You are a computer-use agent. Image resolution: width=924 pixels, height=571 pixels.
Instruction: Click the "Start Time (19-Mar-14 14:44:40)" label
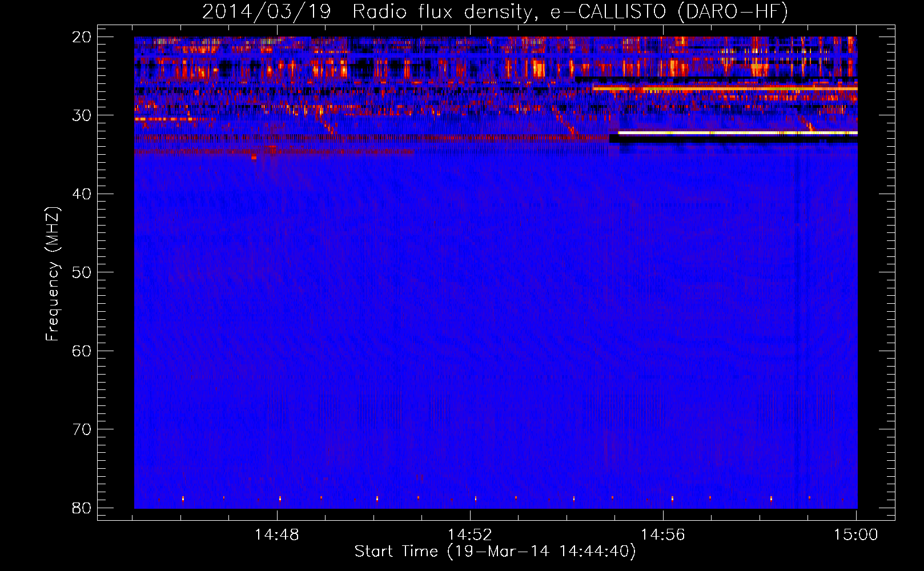pos(495,552)
